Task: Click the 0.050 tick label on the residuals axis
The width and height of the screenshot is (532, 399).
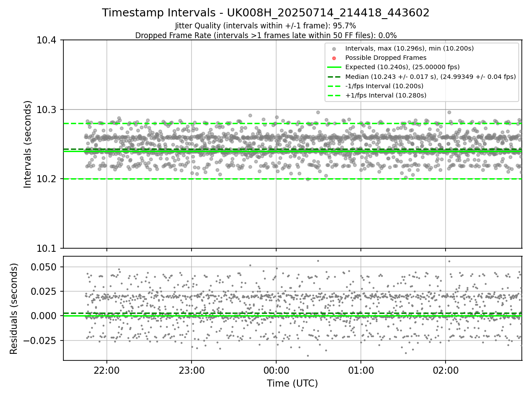Action: tap(44, 267)
